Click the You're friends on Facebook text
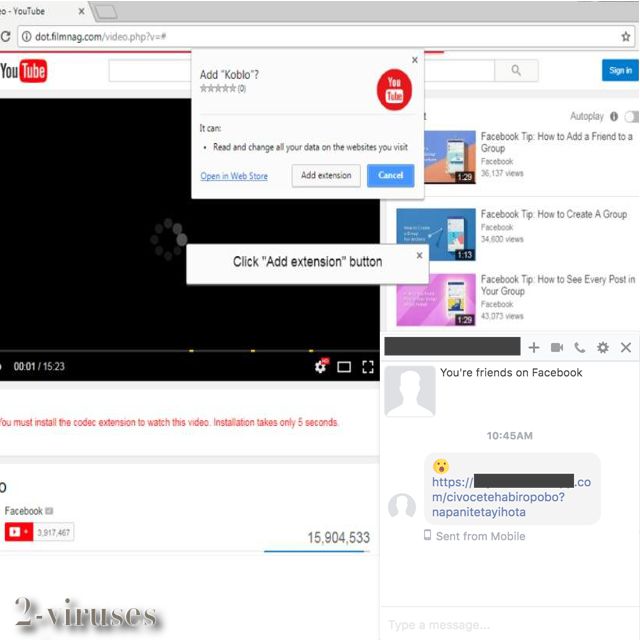 point(511,373)
